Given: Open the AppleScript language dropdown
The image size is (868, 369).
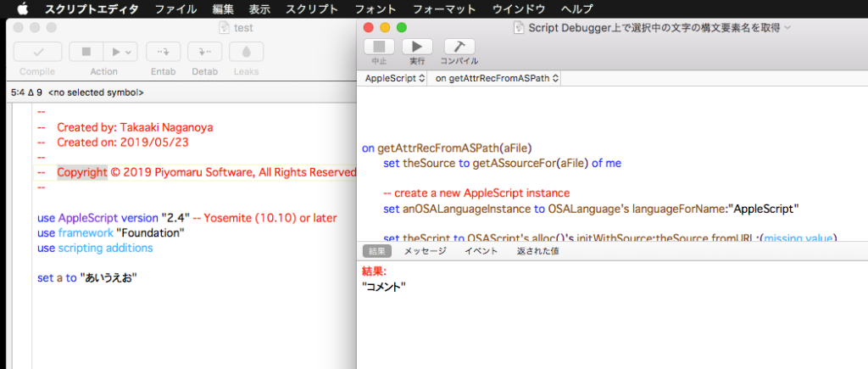Looking at the screenshot, I should 394,79.
